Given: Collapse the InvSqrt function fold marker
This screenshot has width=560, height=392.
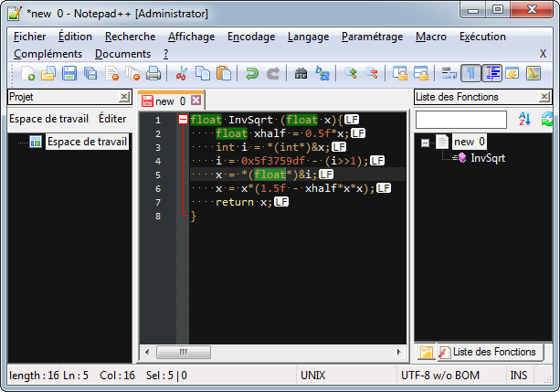Looking at the screenshot, I should [x=183, y=120].
